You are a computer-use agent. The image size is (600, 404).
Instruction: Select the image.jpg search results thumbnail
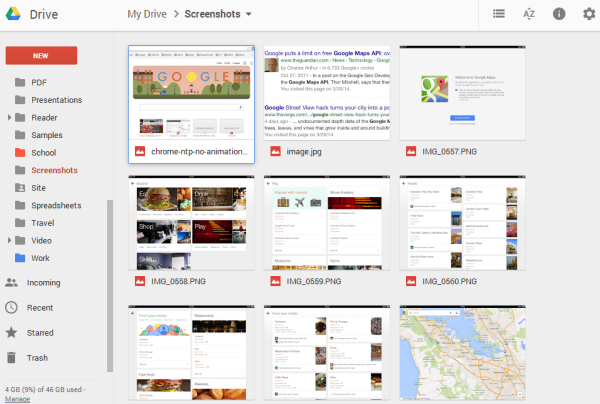[x=327, y=93]
